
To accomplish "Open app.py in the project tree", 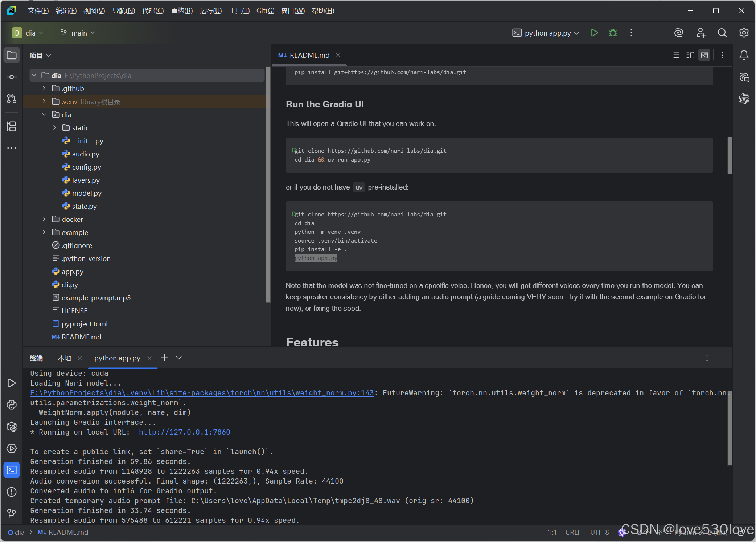I will (x=72, y=272).
